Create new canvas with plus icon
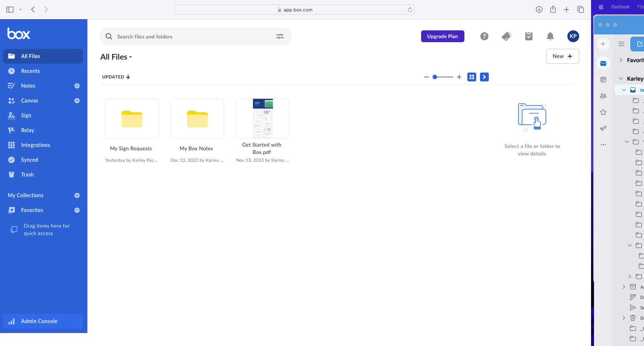 77,101
